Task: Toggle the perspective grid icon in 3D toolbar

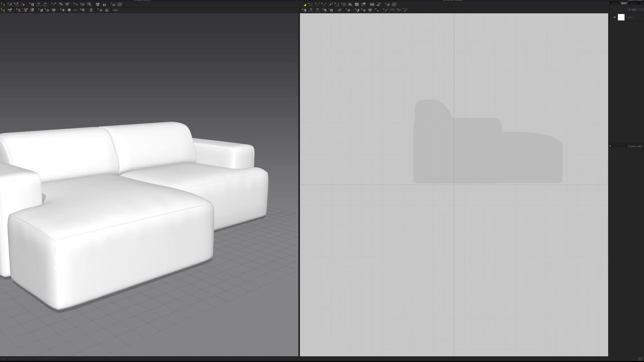Action: click(120, 4)
